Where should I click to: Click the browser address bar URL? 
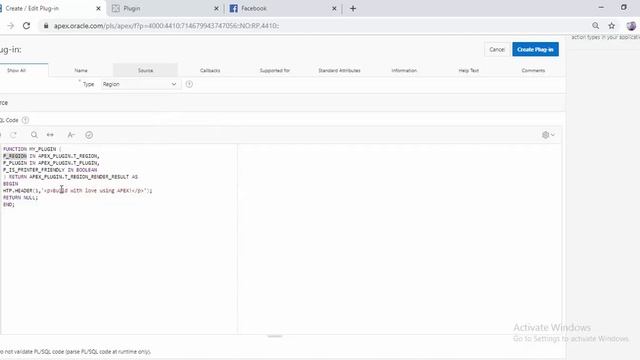pos(167,26)
